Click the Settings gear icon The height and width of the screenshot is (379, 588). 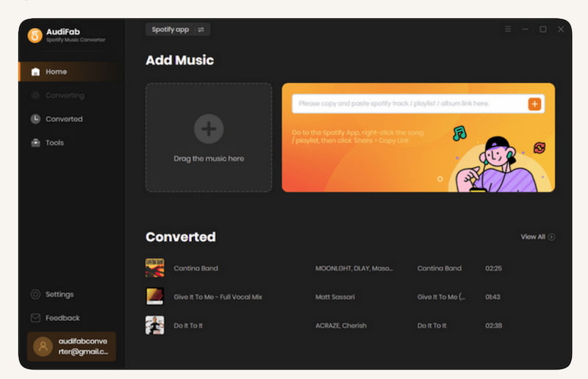[35, 295]
